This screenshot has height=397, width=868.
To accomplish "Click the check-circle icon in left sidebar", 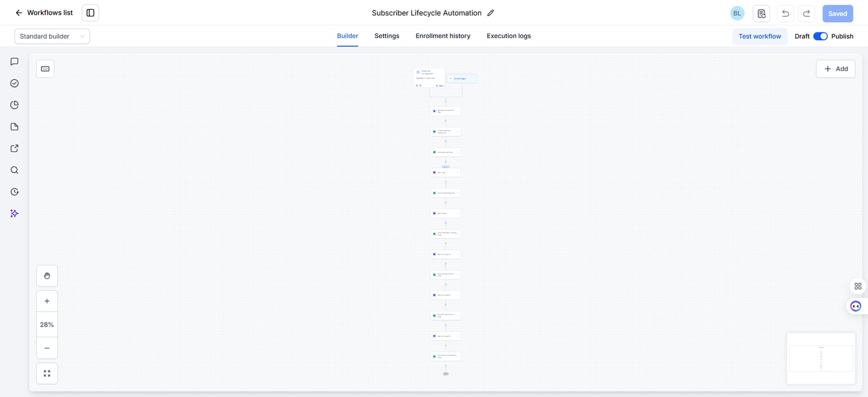I will [x=15, y=84].
